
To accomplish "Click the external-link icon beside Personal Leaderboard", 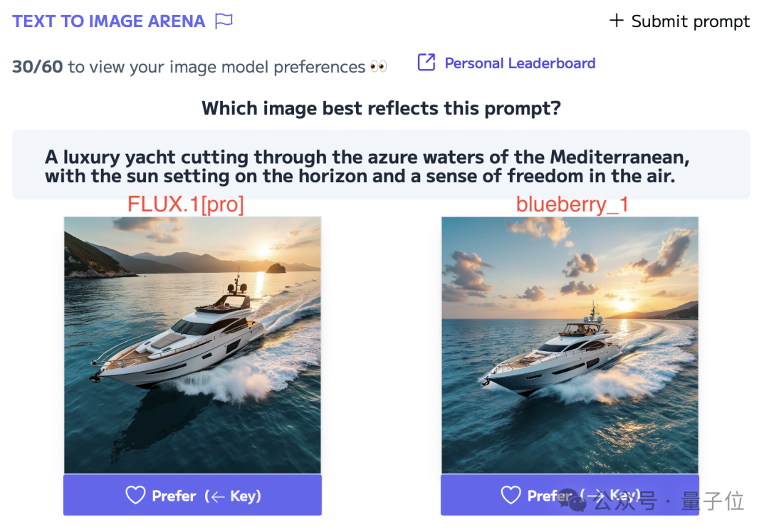I will click(426, 63).
